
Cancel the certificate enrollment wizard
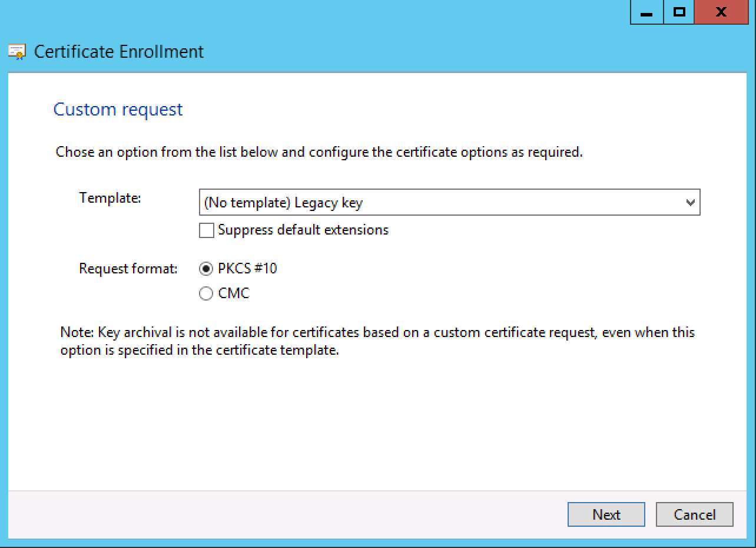(x=694, y=514)
